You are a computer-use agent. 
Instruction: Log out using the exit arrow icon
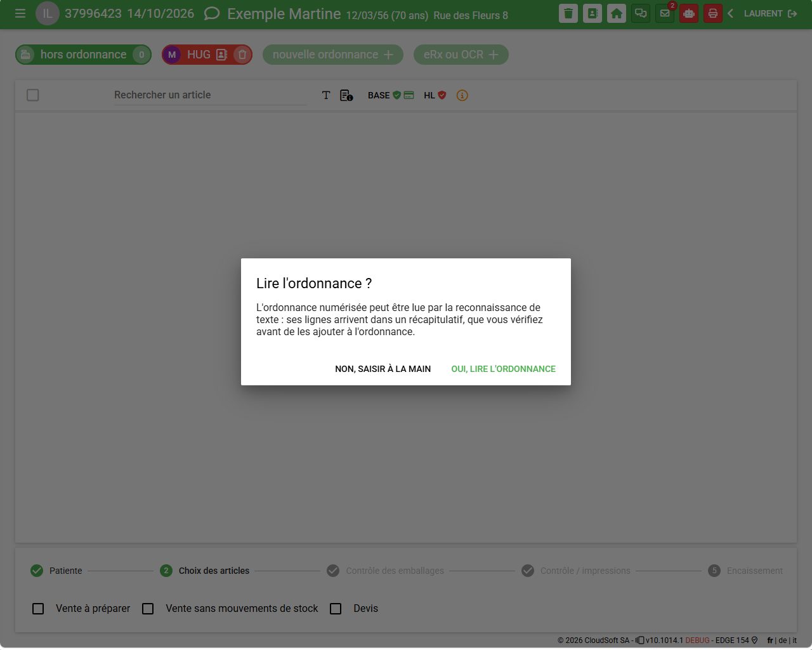click(x=792, y=13)
